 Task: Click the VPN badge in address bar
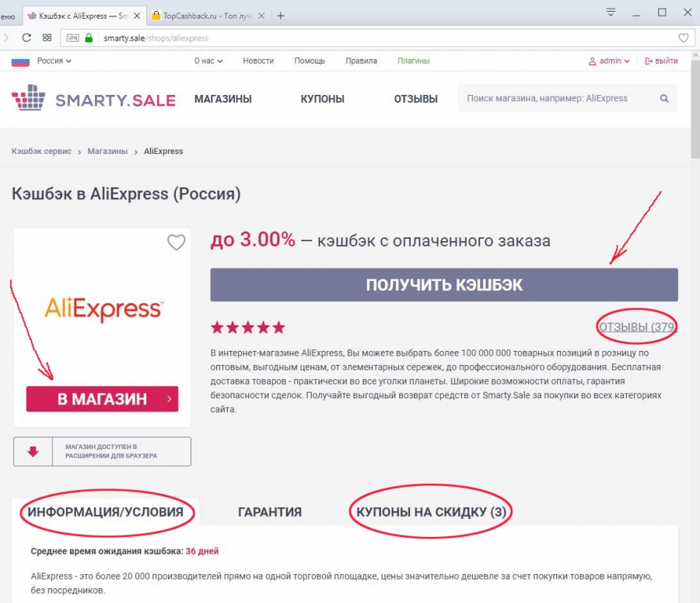(73, 38)
